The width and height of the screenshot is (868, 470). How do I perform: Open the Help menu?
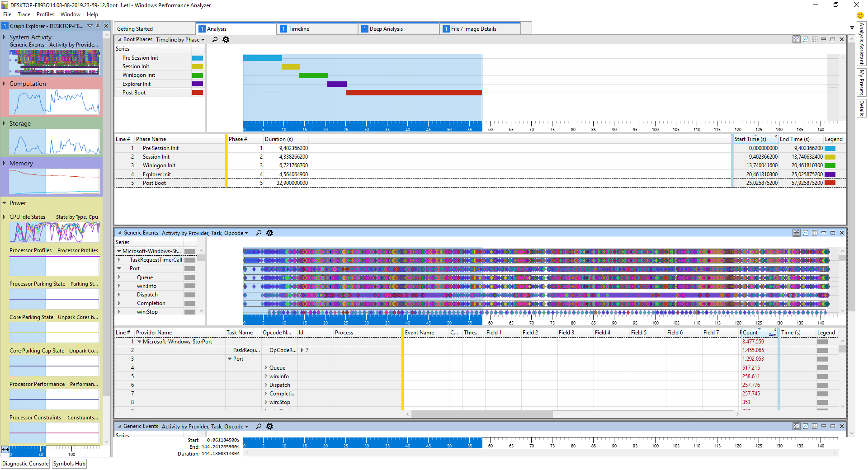92,14
